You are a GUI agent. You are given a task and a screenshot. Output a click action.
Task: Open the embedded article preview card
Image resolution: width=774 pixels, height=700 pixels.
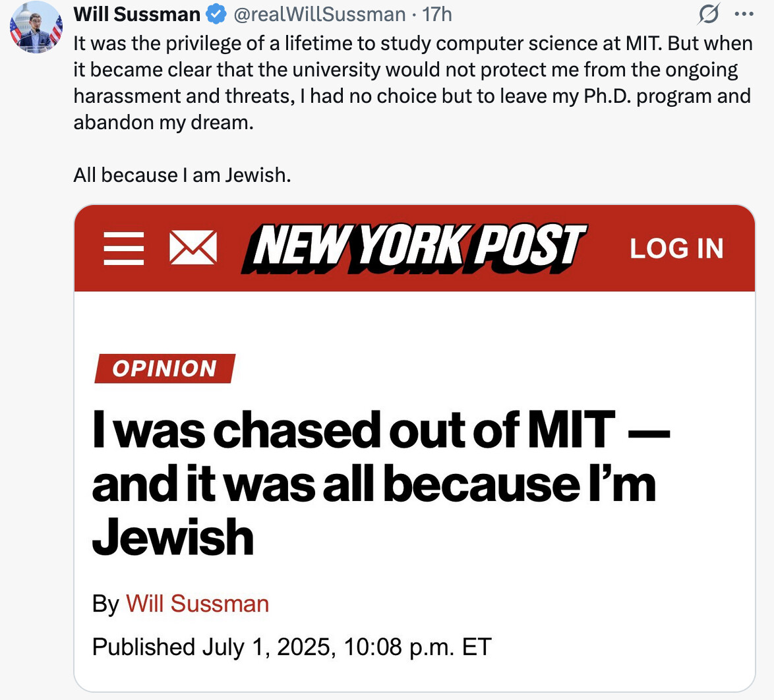(x=415, y=448)
